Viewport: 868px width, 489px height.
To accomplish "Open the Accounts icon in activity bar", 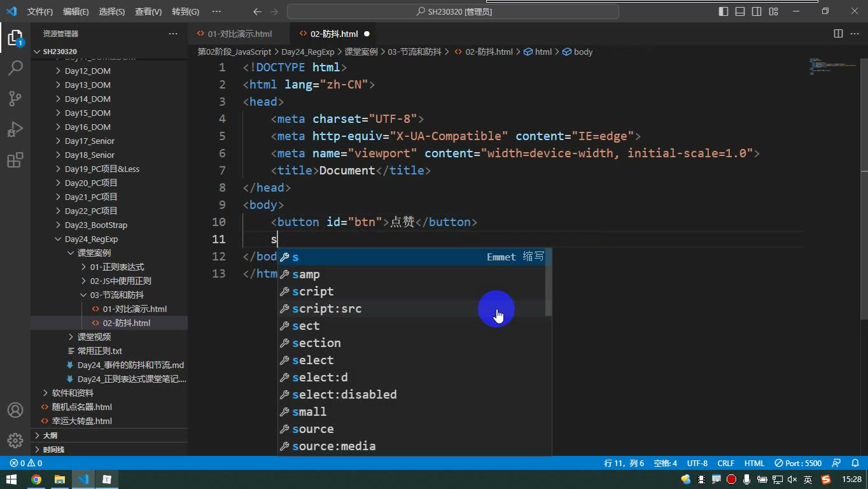I will click(15, 410).
